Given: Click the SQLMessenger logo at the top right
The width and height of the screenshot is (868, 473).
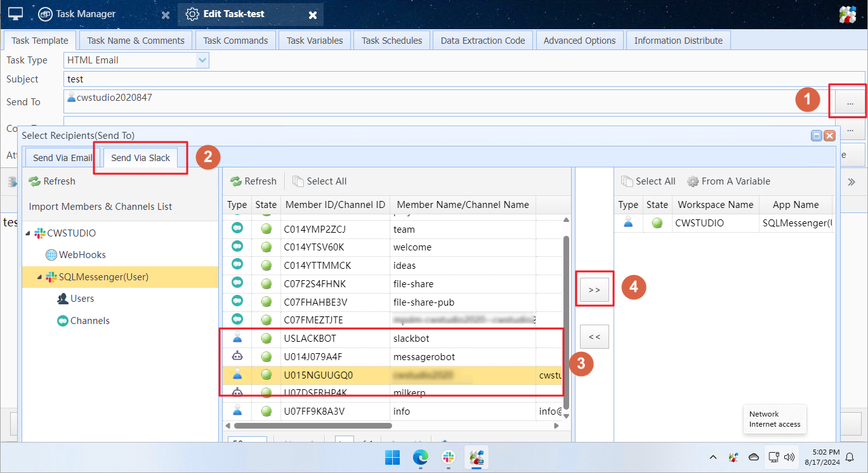Looking at the screenshot, I should tap(848, 14).
